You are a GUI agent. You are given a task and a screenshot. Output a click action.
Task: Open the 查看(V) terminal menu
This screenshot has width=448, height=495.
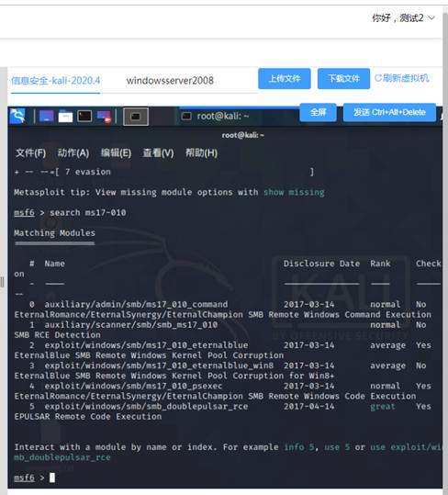point(158,153)
